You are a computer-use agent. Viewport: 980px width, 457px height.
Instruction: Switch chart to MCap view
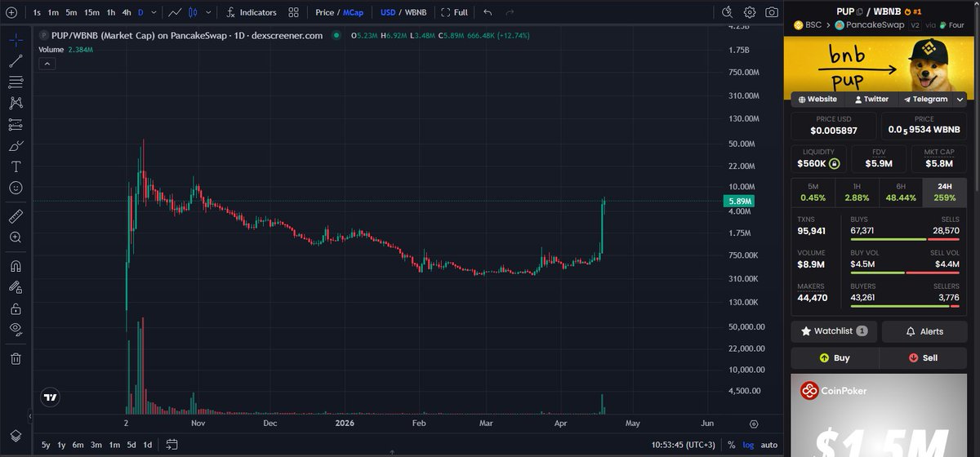pyautogui.click(x=354, y=12)
